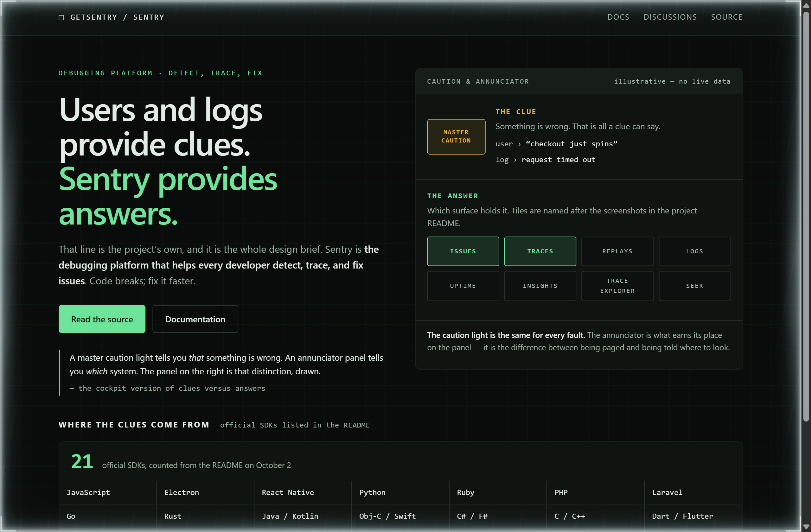Click the square logo icon beside GETSENTRY
This screenshot has height=532, width=811.
(x=61, y=17)
